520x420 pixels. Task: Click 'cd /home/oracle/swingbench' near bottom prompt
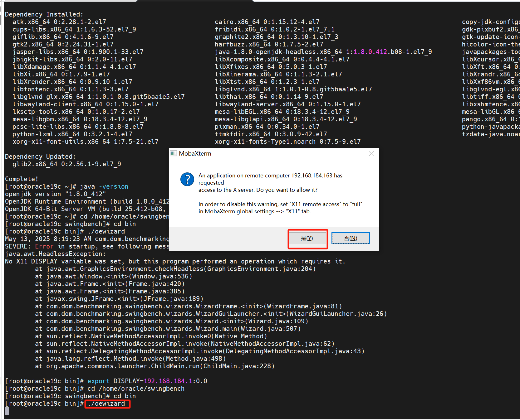[136, 389]
